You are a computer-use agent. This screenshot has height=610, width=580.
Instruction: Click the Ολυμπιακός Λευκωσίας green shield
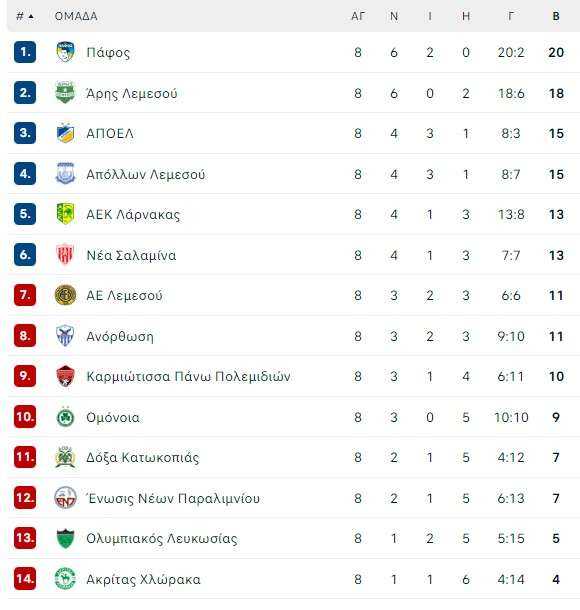[65, 538]
